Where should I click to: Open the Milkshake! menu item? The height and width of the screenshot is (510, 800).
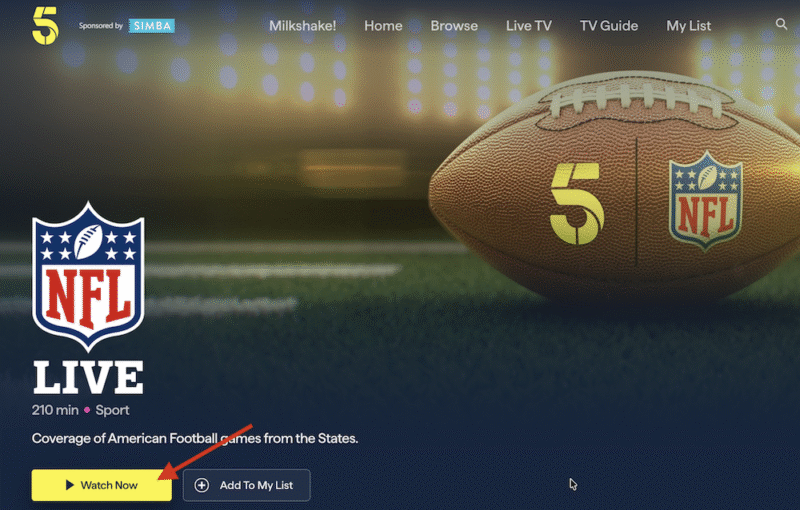[303, 26]
